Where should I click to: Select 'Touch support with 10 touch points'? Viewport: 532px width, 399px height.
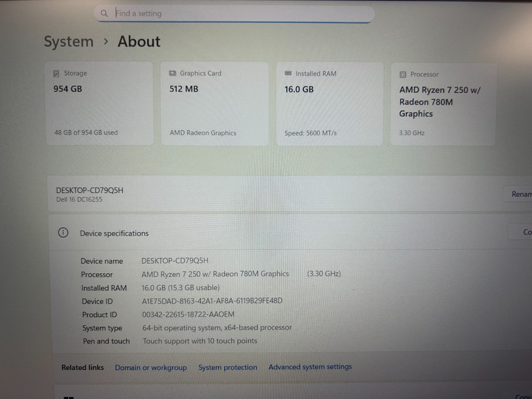click(x=200, y=341)
